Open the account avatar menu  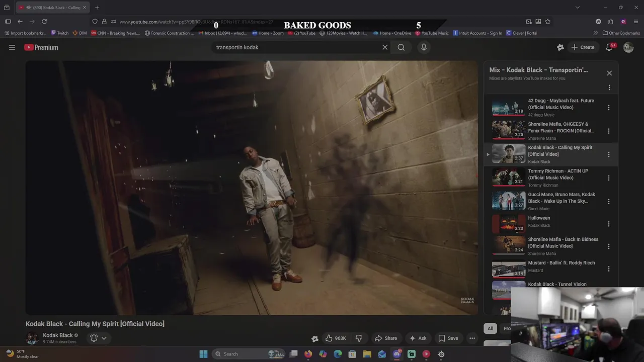click(x=628, y=47)
